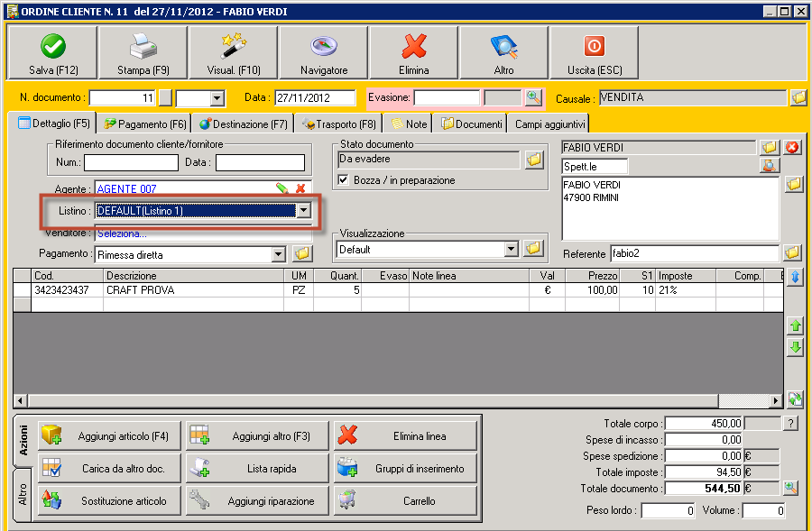This screenshot has width=812, height=531.
Task: Open the Note tab
Action: [x=409, y=124]
